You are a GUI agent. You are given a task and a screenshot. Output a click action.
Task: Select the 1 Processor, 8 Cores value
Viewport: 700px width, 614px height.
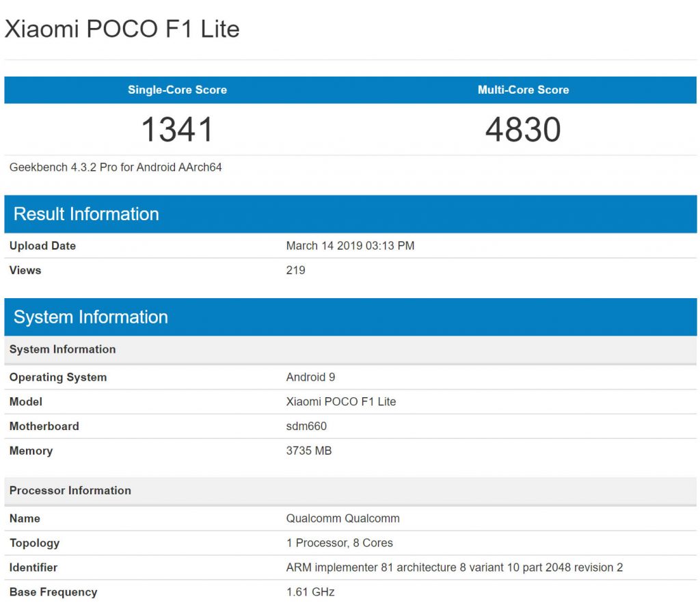coord(340,543)
